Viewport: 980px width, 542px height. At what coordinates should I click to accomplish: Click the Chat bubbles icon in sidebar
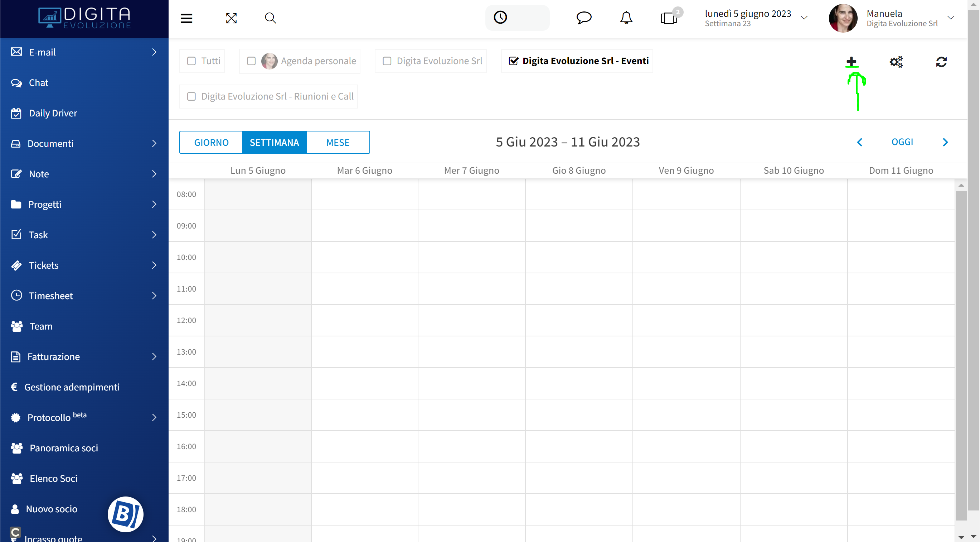pos(16,83)
